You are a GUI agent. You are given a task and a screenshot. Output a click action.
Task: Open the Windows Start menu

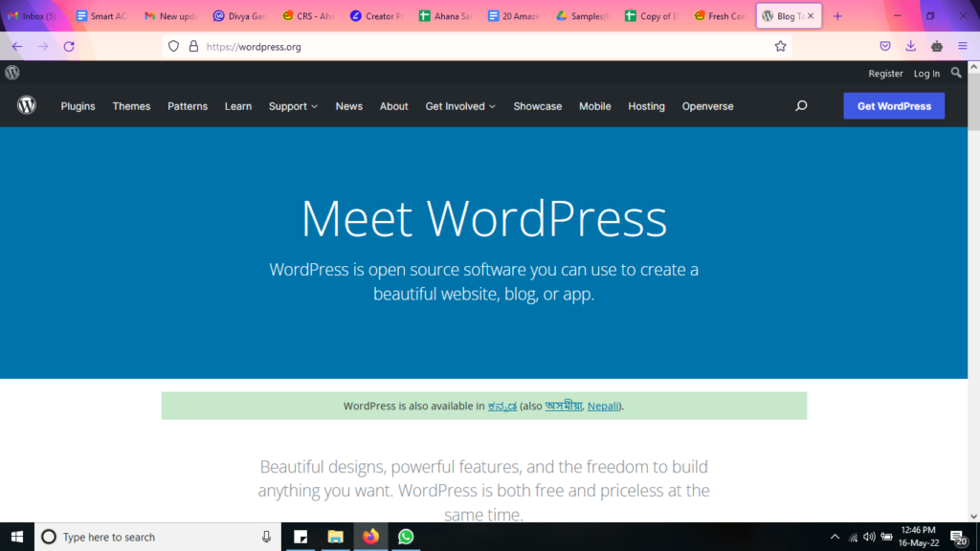(17, 537)
